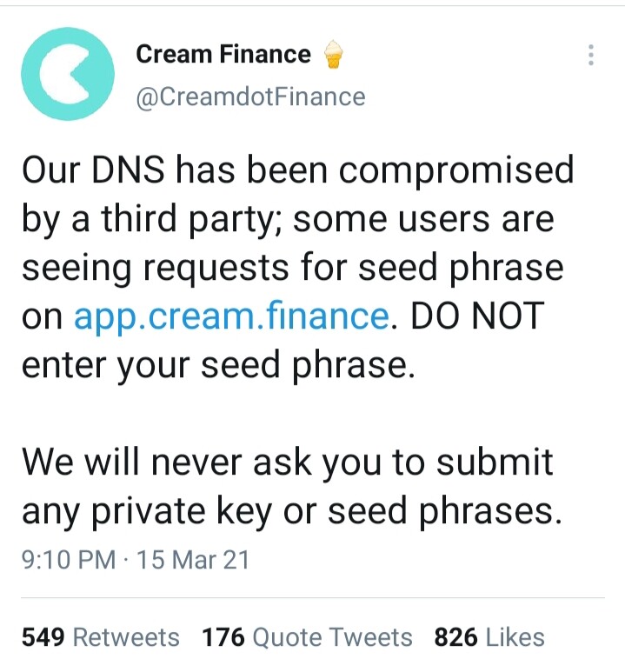This screenshot has height=672, width=625.
Task: Click the "DO NOT" text in the tweet
Action: [477, 316]
